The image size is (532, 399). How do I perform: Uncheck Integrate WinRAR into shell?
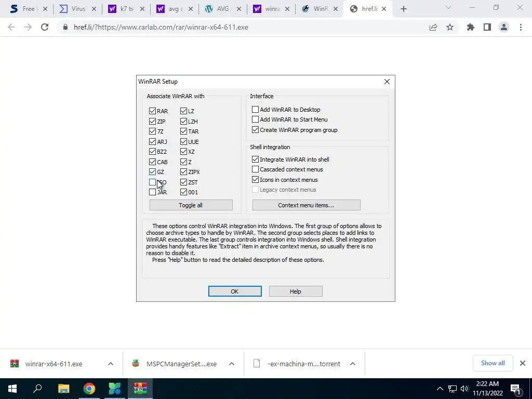(x=255, y=159)
